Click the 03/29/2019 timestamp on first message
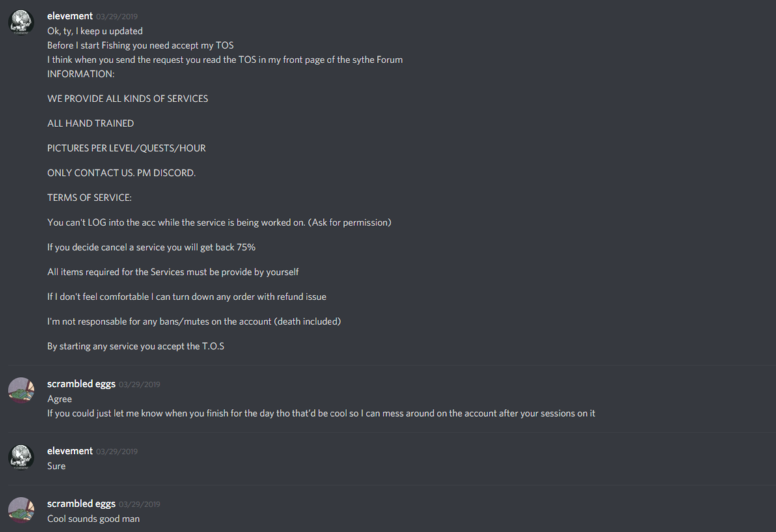The image size is (776, 532). (x=117, y=16)
